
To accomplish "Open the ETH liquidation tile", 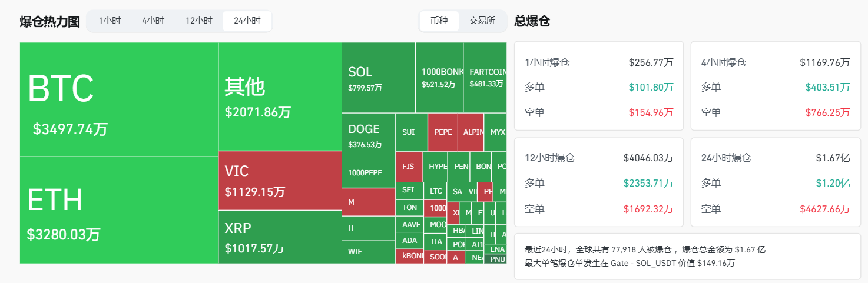I will (119, 210).
